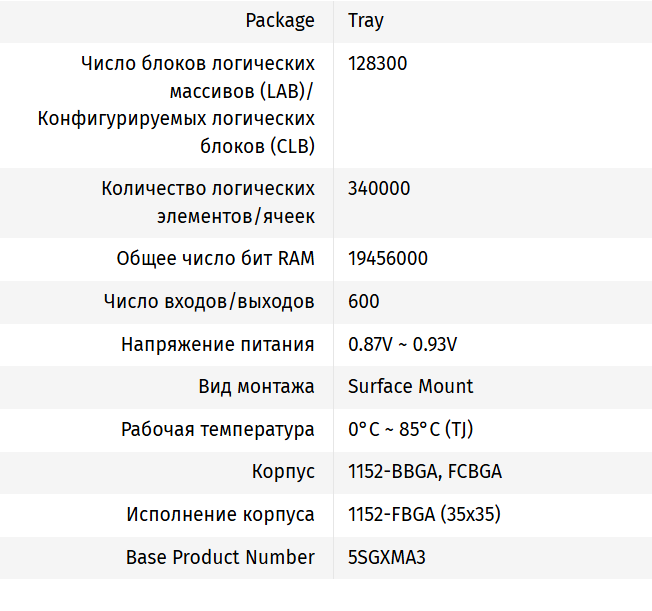Image resolution: width=652 pixels, height=611 pixels.
Task: Select the "1152-BBGA, FCBGA" case value
Action: 425,472
